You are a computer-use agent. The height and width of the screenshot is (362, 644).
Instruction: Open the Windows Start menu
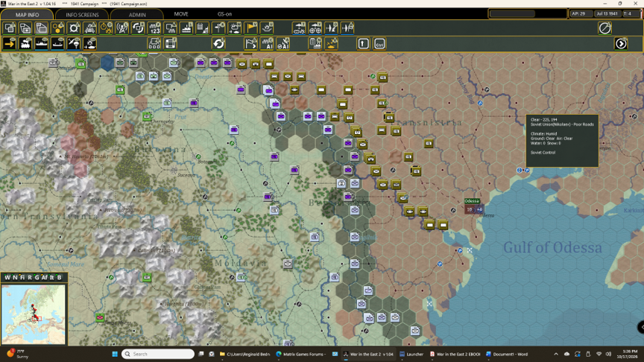(115, 354)
